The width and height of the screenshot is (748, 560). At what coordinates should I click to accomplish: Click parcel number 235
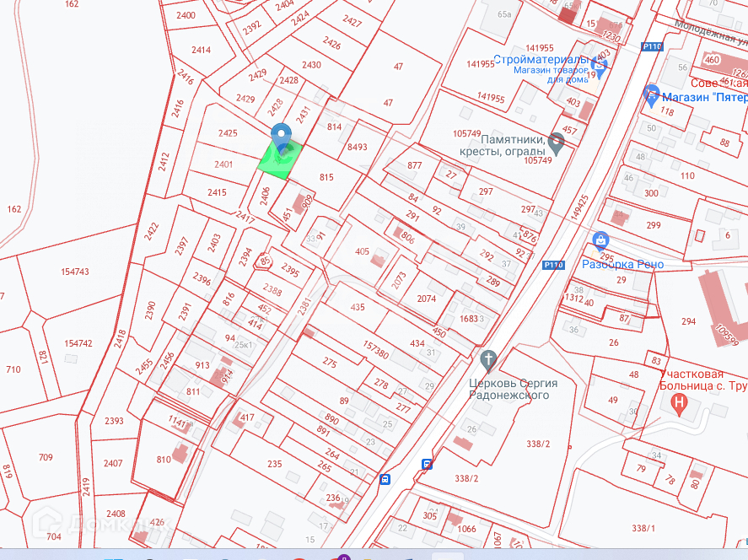(x=275, y=464)
